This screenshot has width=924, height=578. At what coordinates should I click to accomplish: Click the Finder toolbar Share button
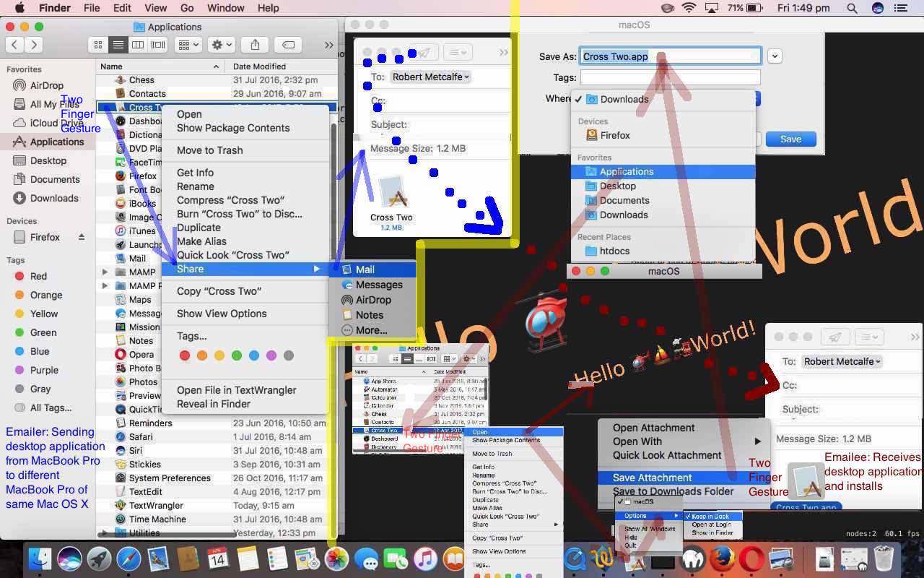click(255, 45)
